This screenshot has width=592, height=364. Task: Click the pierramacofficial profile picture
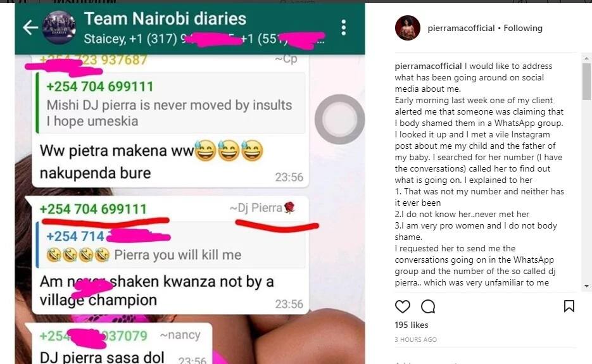(x=408, y=28)
